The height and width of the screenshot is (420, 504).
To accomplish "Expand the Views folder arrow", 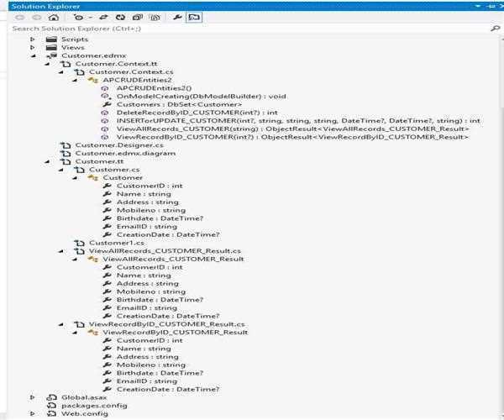I will click(x=33, y=48).
